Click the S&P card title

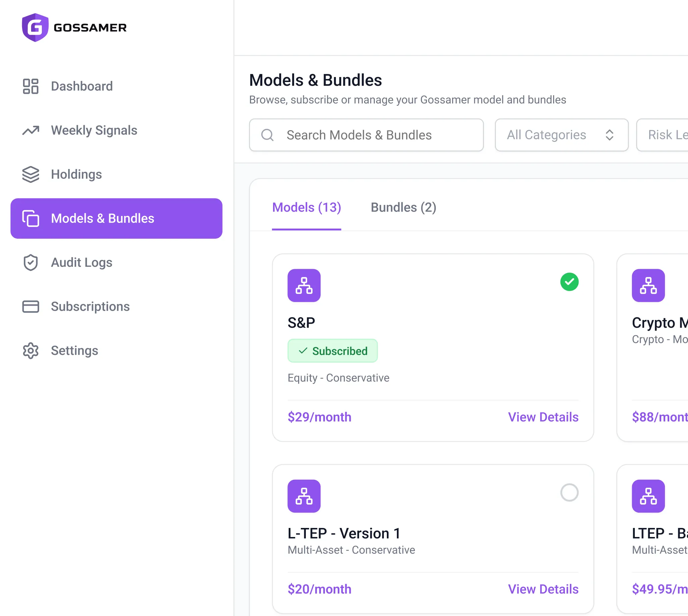coord(301,322)
